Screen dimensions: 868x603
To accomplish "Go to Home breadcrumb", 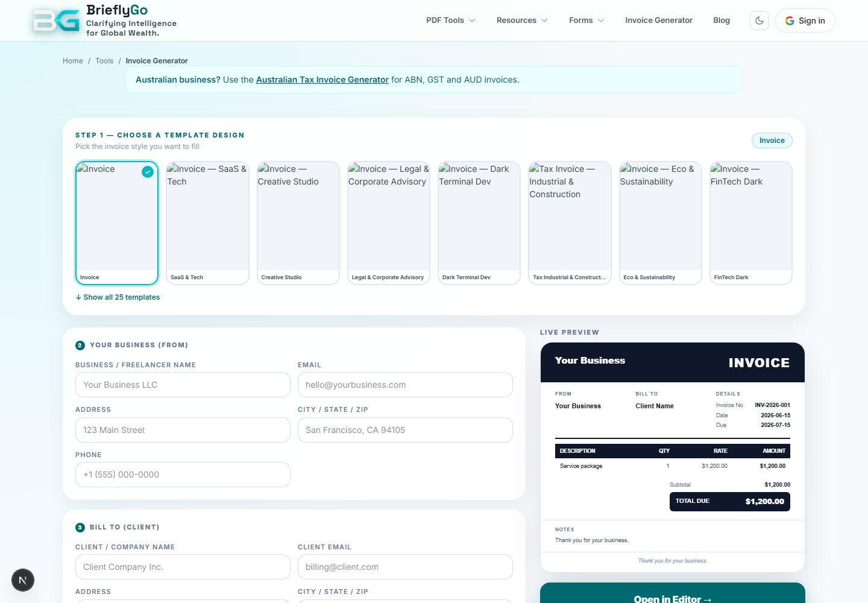I will [x=73, y=61].
